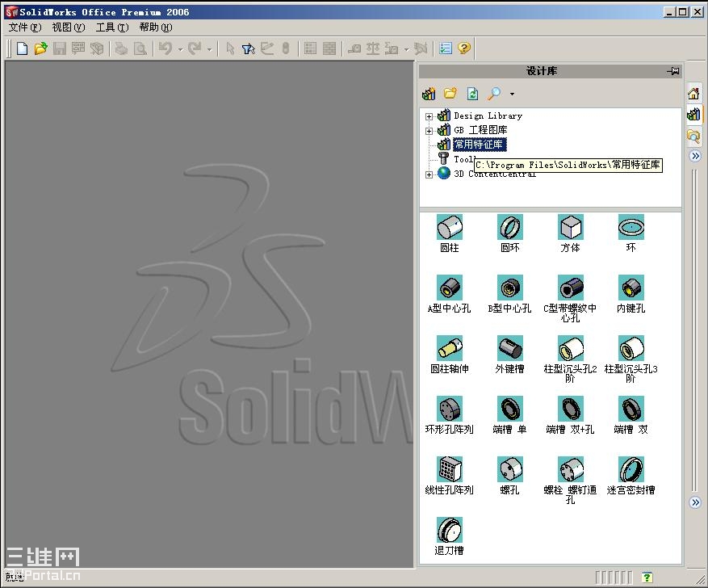Screen dimensions: 708x588
Task: Select the 环形孔阵列 feature thumbnail
Action: tap(450, 408)
